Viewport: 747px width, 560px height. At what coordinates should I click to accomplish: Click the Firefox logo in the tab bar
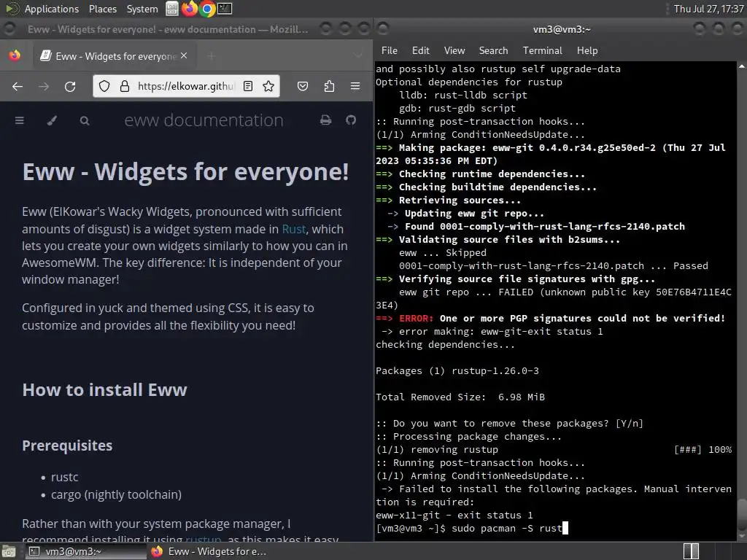15,55
